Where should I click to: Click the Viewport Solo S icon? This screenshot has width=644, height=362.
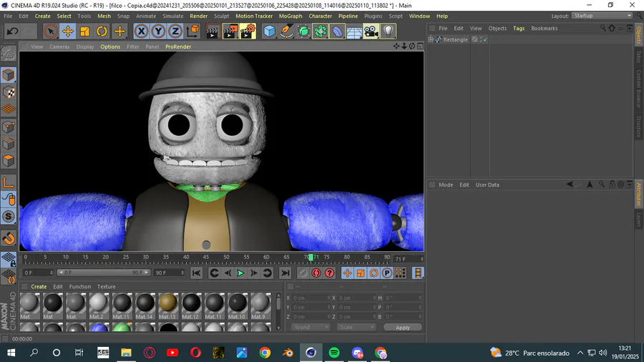point(9,216)
